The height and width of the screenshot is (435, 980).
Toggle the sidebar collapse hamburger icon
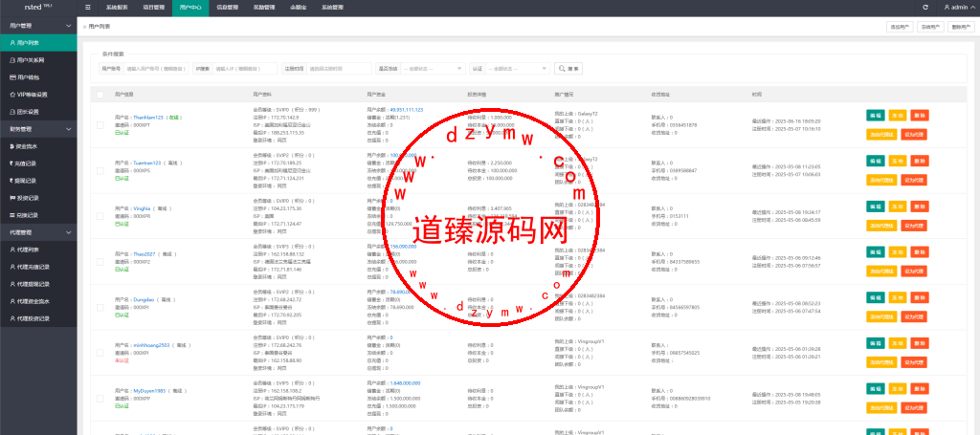pyautogui.click(x=87, y=8)
